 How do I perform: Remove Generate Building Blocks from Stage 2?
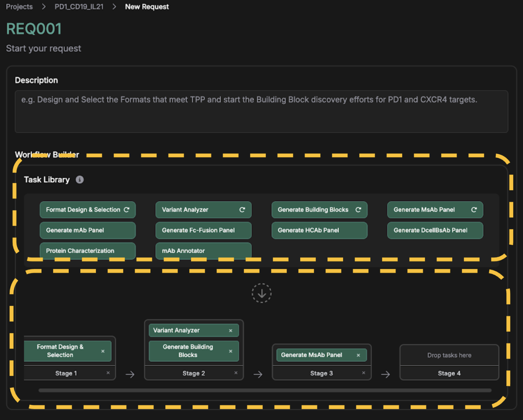click(231, 351)
